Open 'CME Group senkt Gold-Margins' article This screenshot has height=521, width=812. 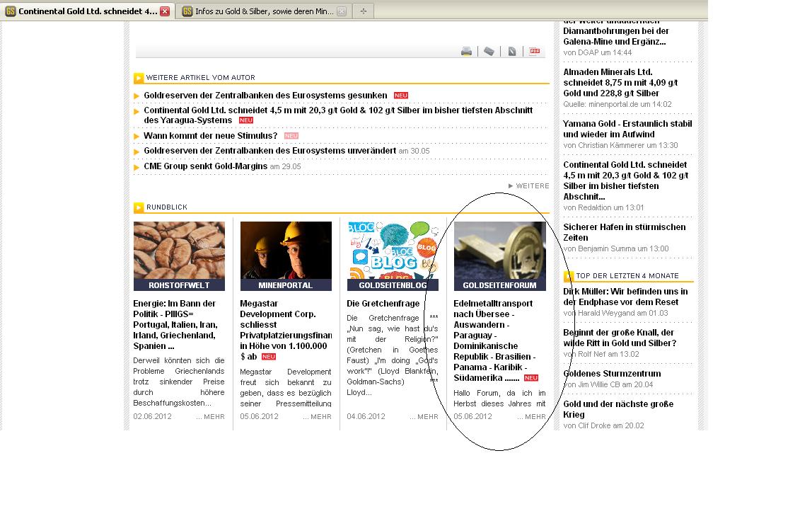205,166
